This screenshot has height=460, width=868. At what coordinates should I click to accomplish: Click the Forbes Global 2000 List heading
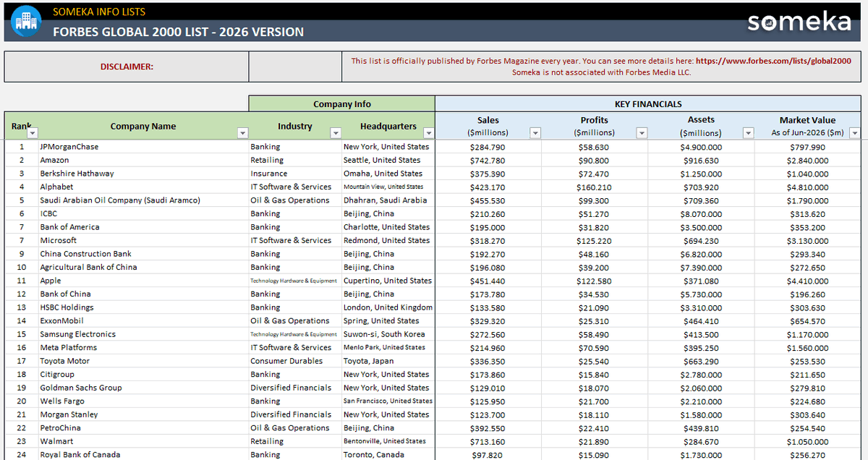point(178,32)
